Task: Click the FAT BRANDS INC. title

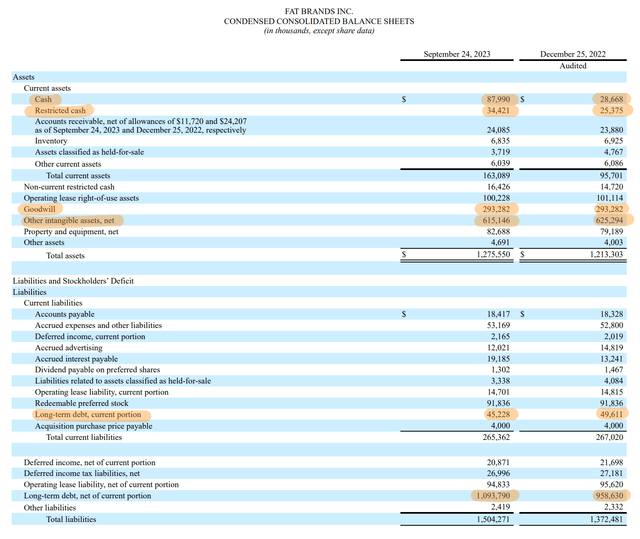Action: (x=319, y=11)
